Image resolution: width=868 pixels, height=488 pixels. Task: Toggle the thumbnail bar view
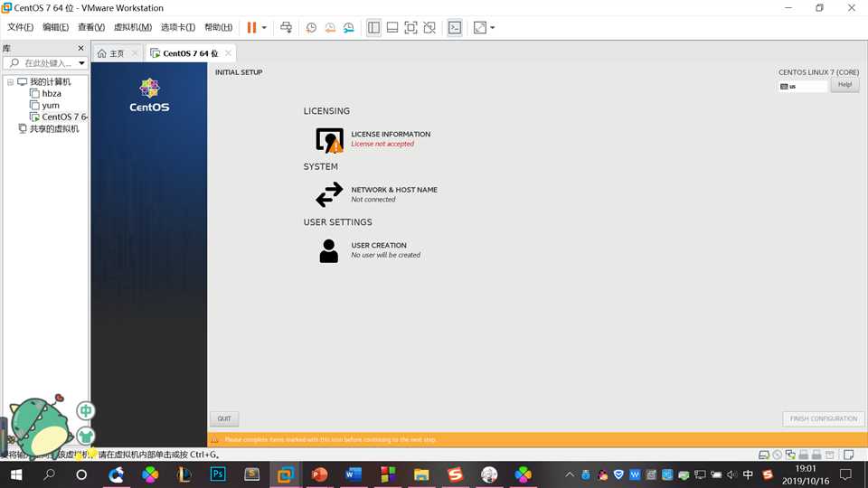(x=392, y=28)
